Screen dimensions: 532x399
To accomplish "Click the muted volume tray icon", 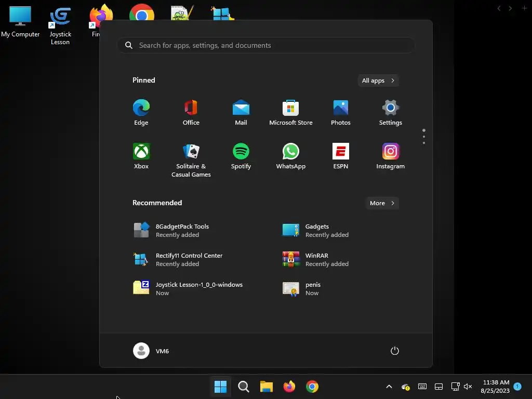I will pos(468,387).
